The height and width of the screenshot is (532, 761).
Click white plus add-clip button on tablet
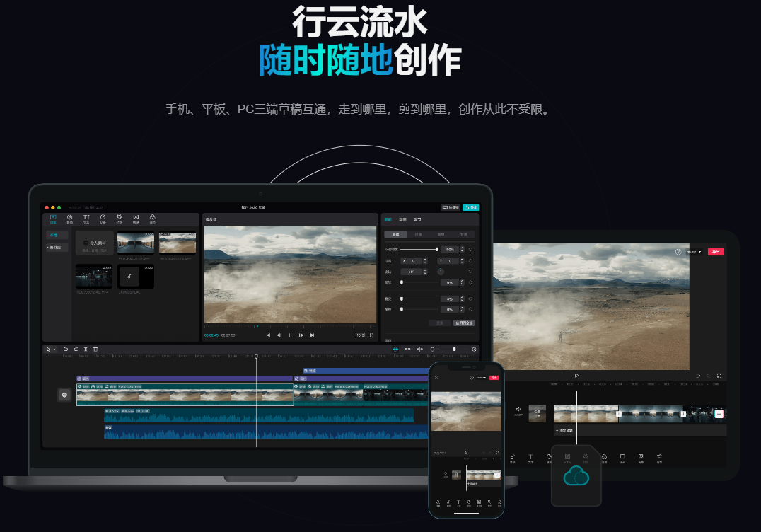click(719, 414)
